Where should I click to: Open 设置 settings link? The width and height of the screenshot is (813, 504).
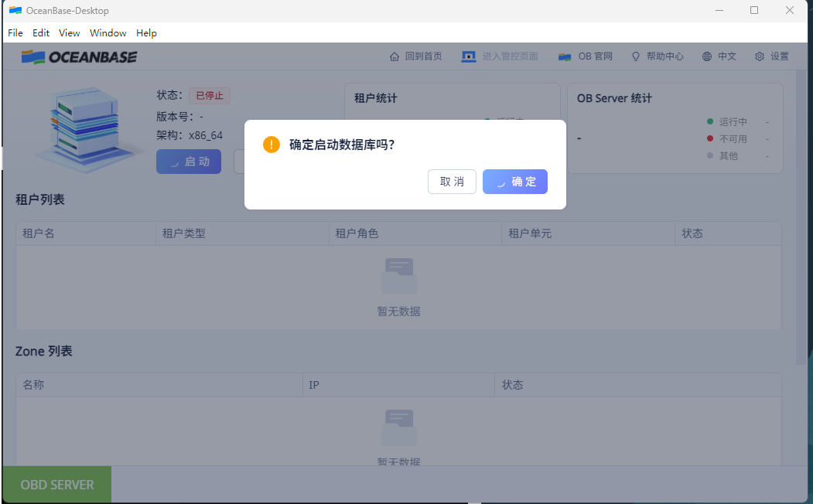point(779,56)
